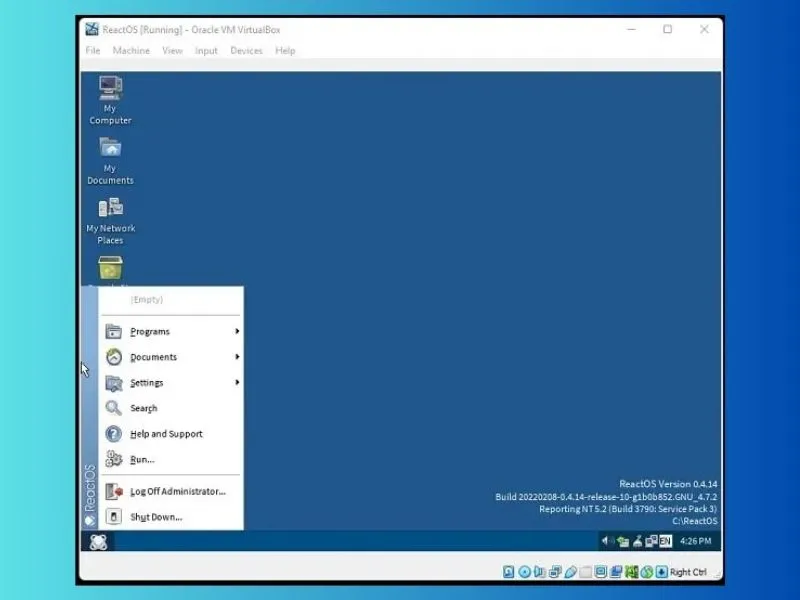800x600 pixels.
Task: Expand the Documents submenu arrow
Action: 237,357
